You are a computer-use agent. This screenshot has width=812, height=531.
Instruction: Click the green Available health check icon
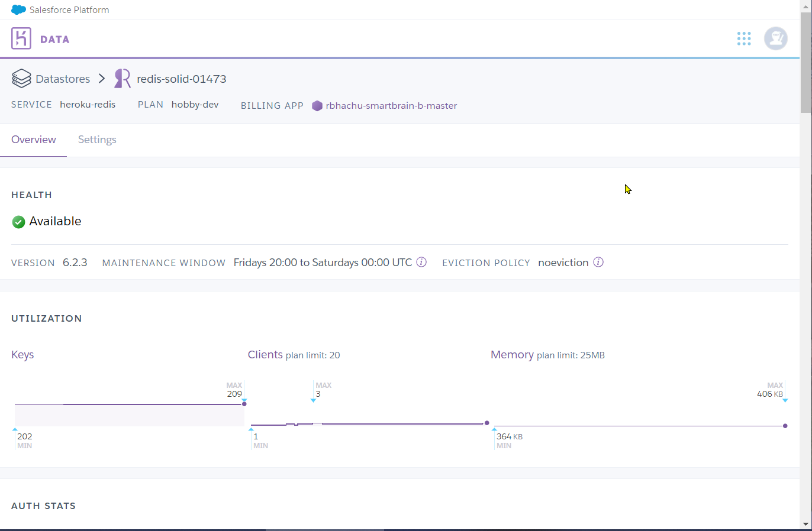point(18,222)
